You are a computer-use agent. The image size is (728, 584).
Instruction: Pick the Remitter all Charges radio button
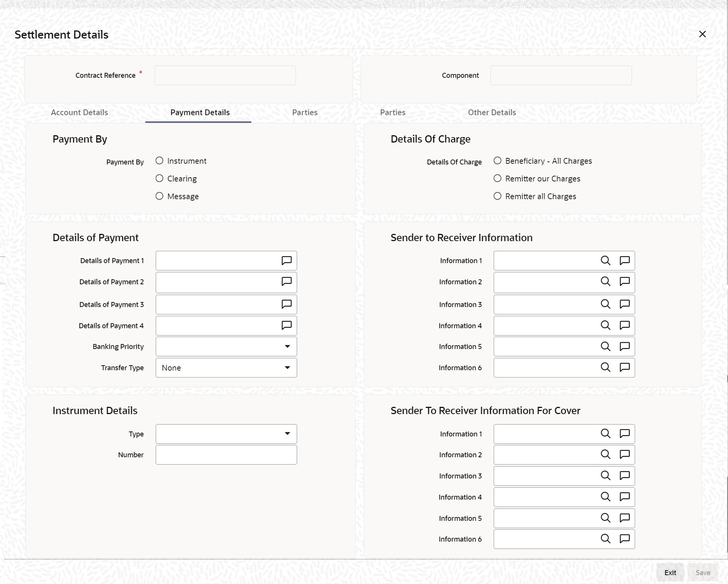498,196
